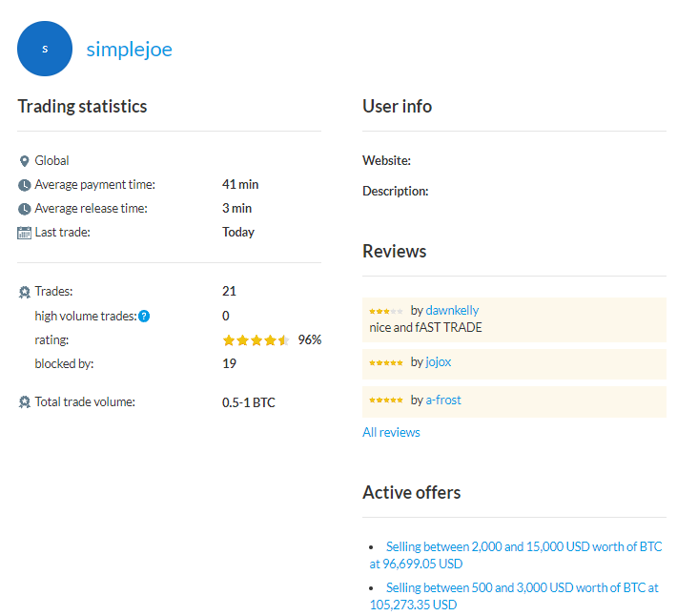The height and width of the screenshot is (616, 677).
Task: Click the 'Reviews' heading
Action: [395, 251]
